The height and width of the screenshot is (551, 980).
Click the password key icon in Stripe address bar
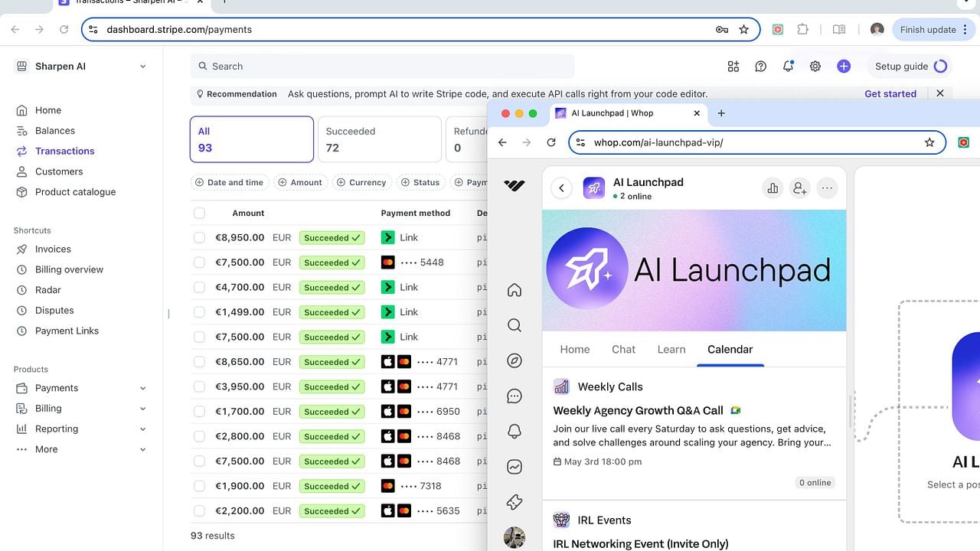[721, 30]
